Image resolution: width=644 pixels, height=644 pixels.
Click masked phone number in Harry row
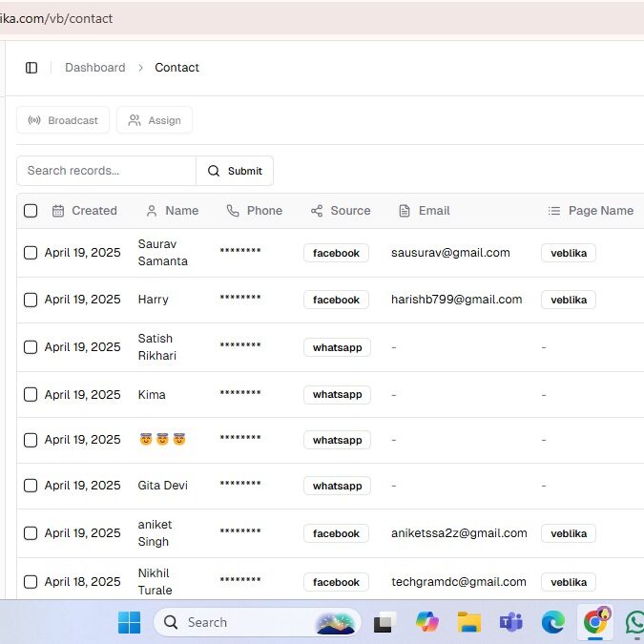(240, 298)
